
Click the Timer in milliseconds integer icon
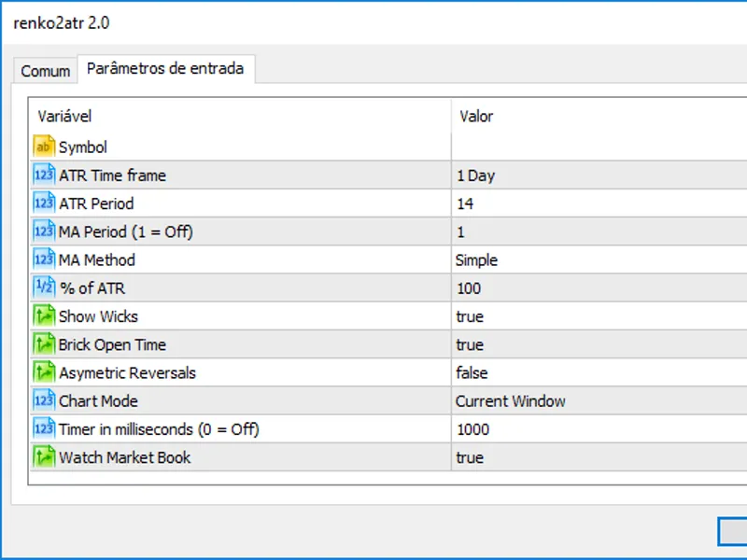point(44,428)
